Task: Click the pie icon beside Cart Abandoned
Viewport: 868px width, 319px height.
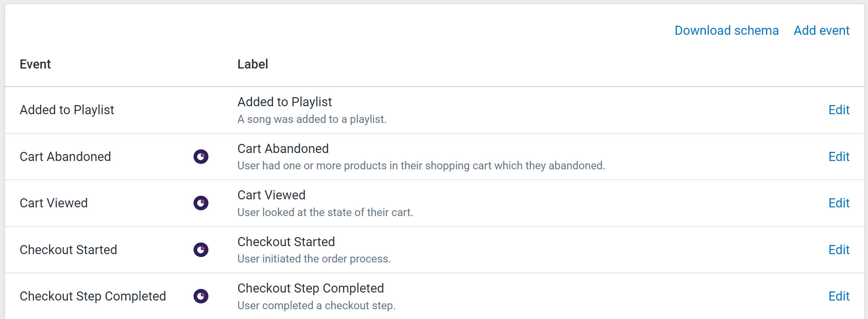Action: [201, 157]
